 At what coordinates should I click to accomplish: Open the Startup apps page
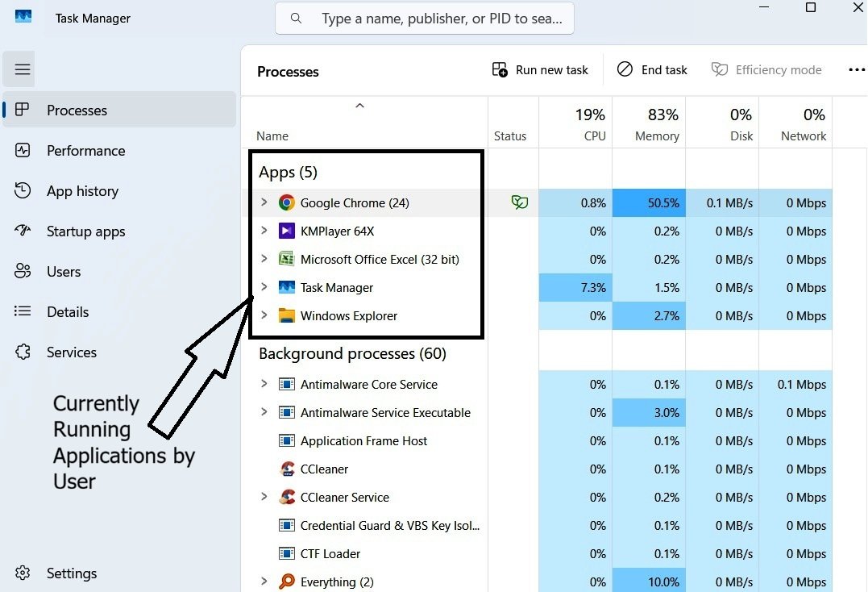pos(119,231)
